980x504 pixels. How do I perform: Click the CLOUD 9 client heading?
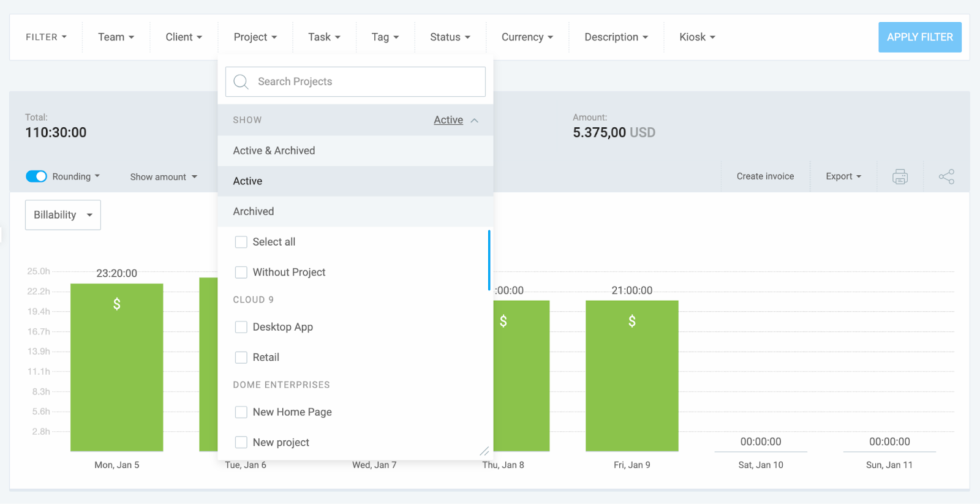click(x=253, y=299)
